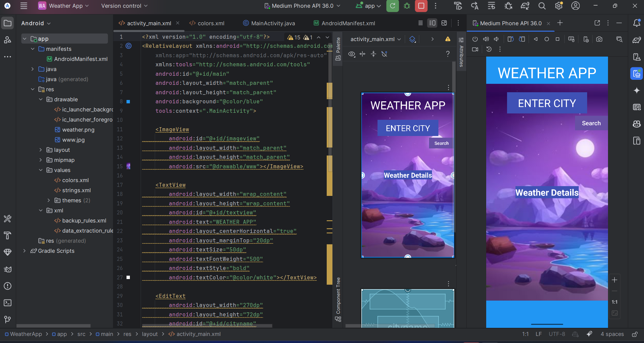This screenshot has width=644, height=343.
Task: Switch to the MainActivity.java tab
Action: (273, 23)
